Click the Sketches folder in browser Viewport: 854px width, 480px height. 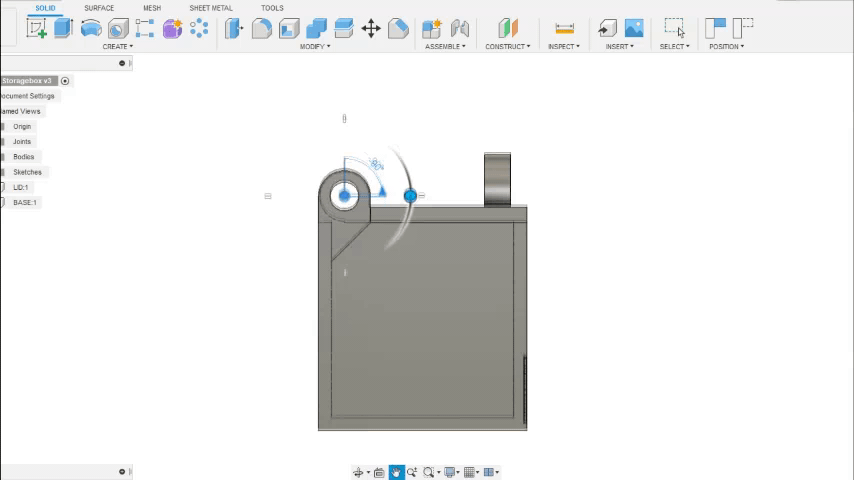27,172
